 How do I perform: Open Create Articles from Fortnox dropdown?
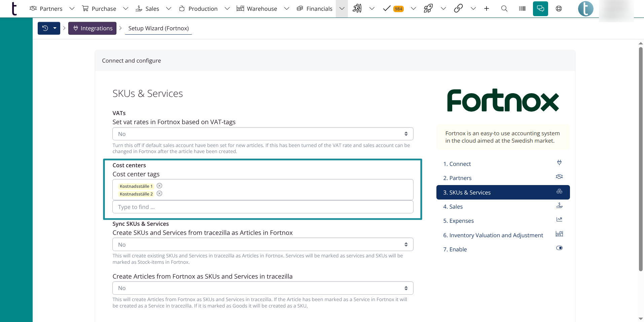(x=262, y=288)
